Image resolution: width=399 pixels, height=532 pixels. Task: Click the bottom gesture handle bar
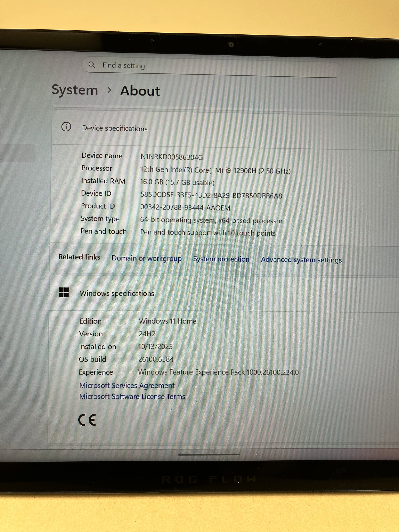[x=209, y=454]
